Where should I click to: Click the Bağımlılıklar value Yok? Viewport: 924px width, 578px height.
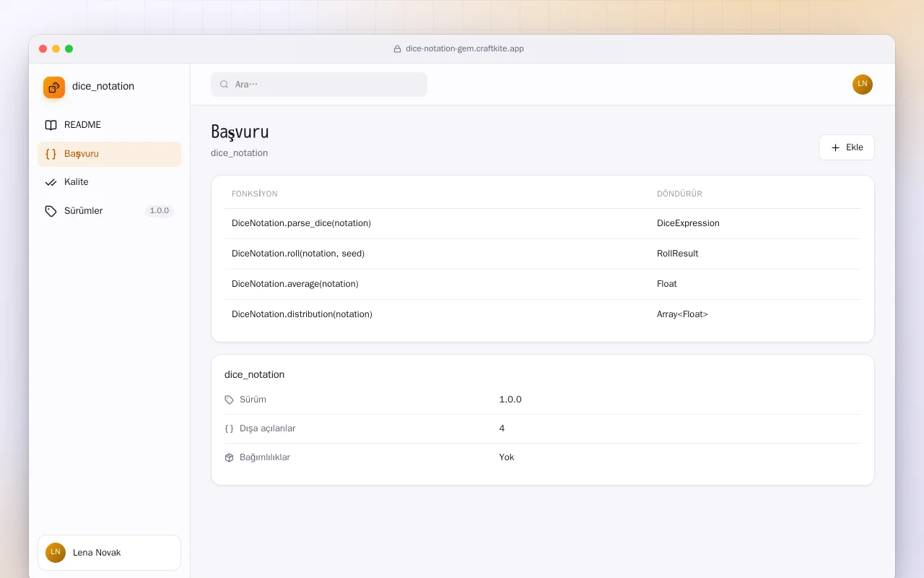point(507,457)
